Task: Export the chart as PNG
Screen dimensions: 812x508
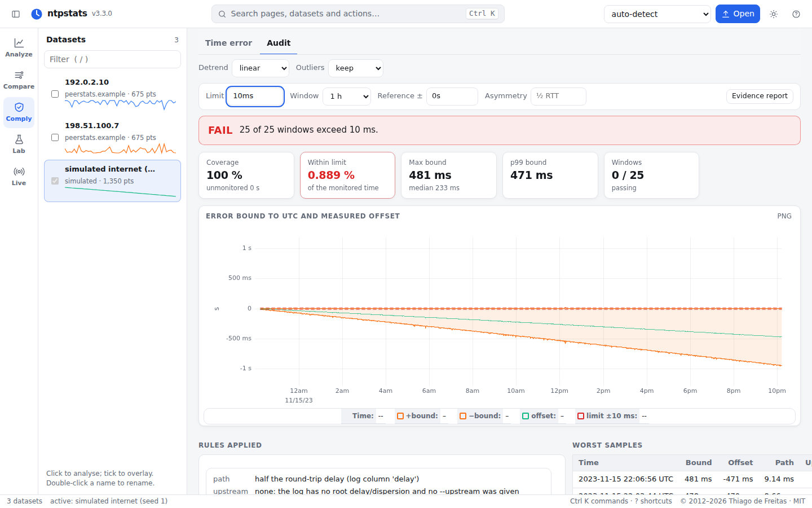Action: click(784, 216)
